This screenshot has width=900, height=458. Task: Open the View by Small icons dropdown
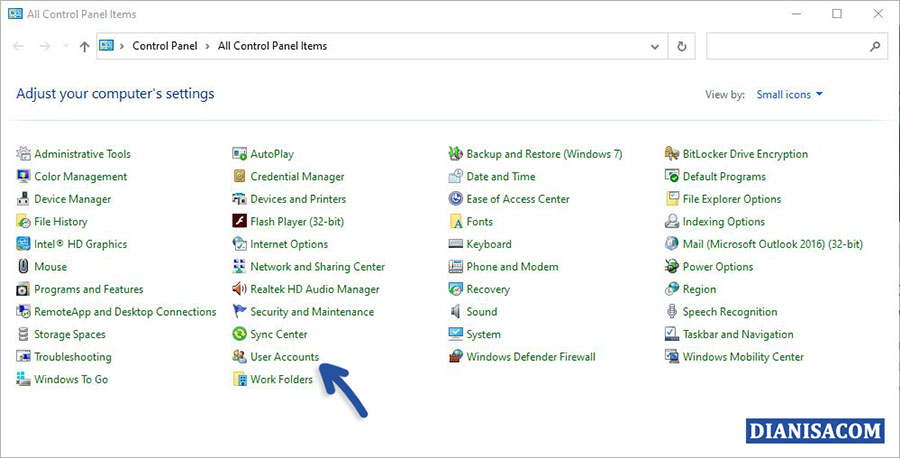click(789, 94)
